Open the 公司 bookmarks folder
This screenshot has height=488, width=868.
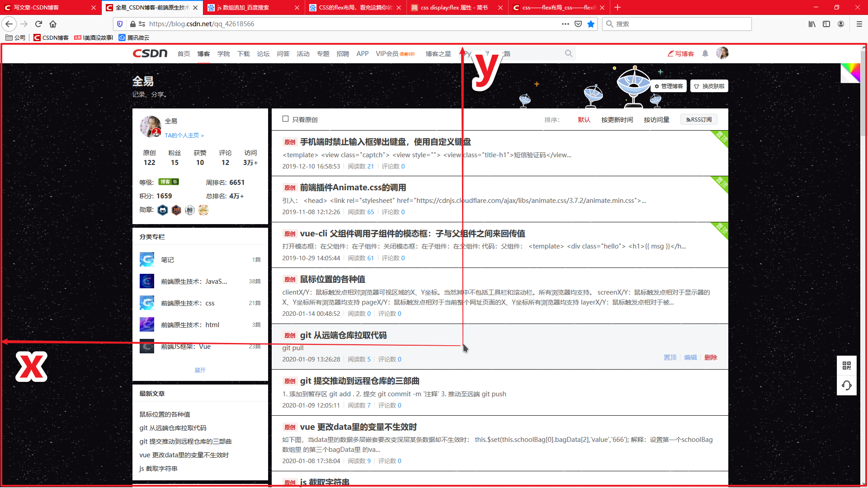(15, 38)
